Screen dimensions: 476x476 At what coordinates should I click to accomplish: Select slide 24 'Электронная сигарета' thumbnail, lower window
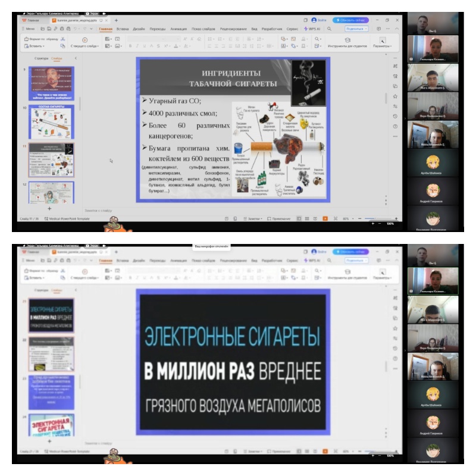[51, 425]
